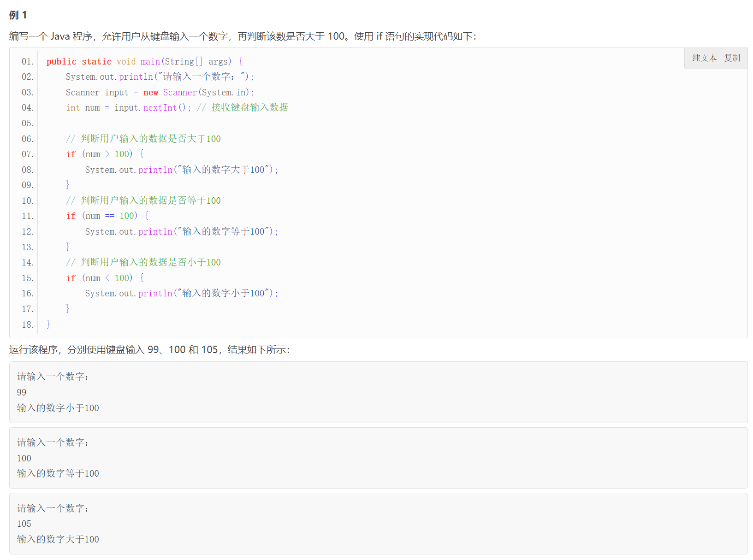The height and width of the screenshot is (560, 753).
Task: Click line number 09.
Action: (x=28, y=185)
